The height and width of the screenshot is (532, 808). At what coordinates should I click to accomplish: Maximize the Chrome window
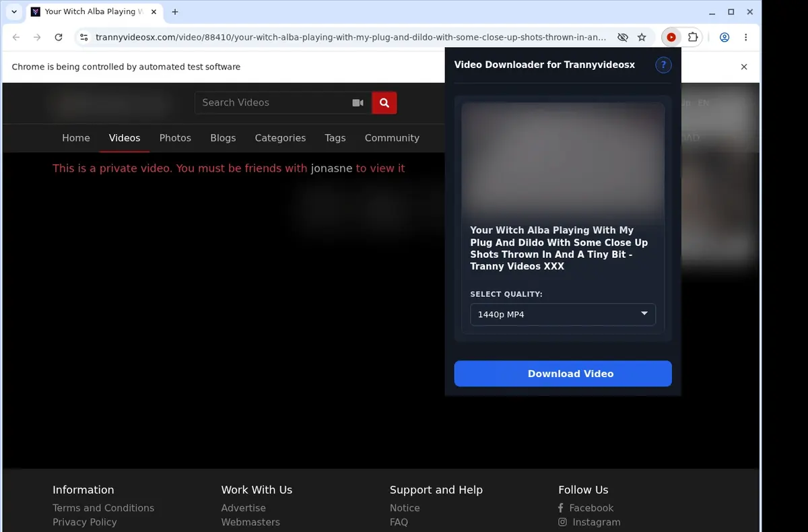[x=731, y=12]
